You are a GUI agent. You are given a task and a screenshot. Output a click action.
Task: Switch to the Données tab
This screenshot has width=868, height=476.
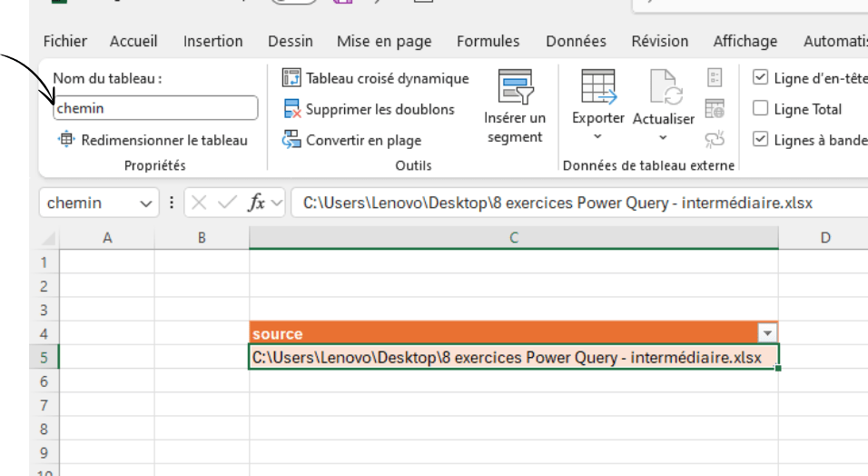[576, 41]
